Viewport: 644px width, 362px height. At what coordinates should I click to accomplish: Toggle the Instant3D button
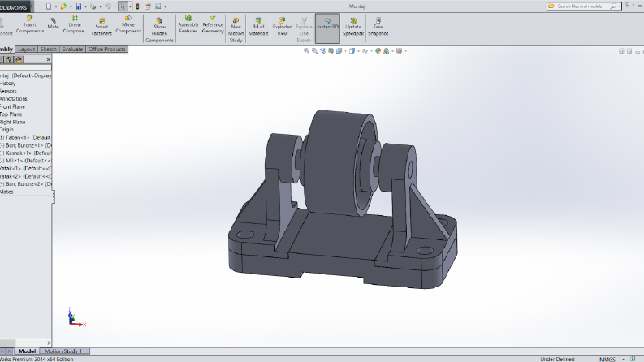pyautogui.click(x=327, y=28)
